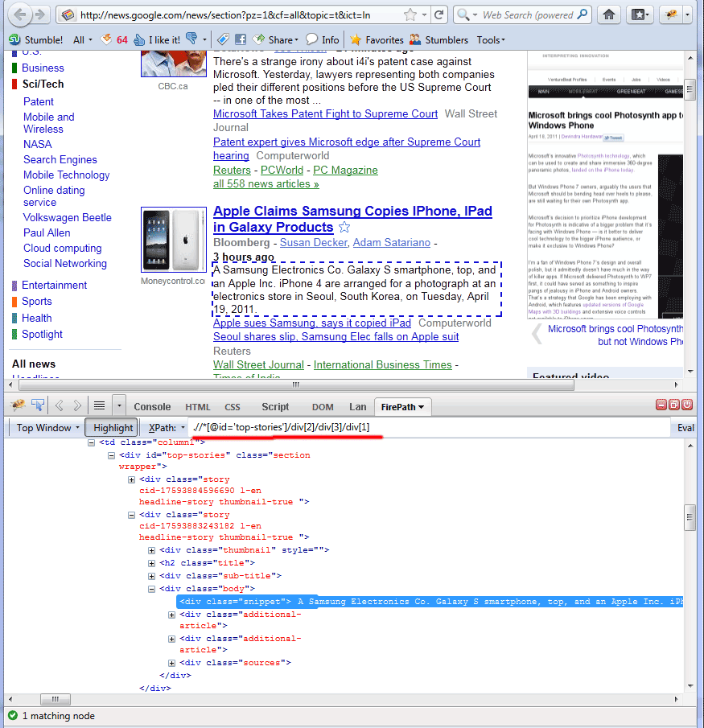The image size is (704, 728).
Task: Switch to the CSS tab
Action: pos(233,407)
